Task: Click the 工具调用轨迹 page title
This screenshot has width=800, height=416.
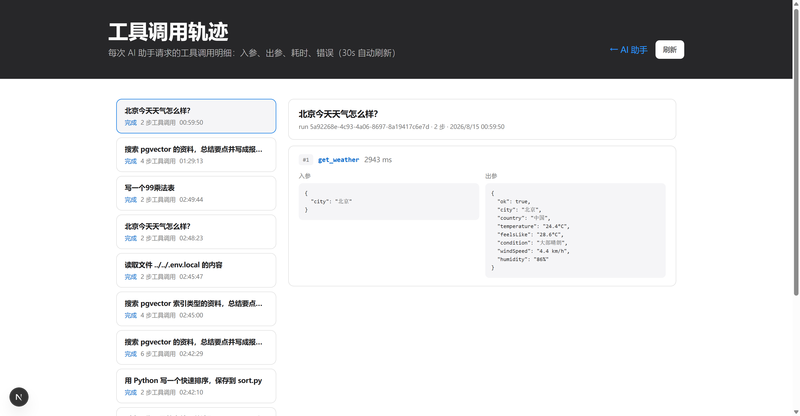Action: [168, 32]
